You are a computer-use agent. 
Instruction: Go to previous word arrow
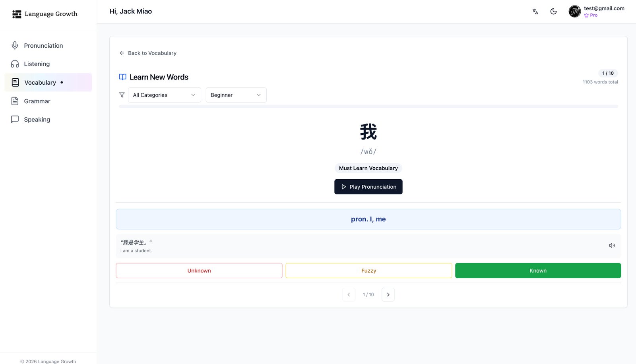[x=349, y=294]
